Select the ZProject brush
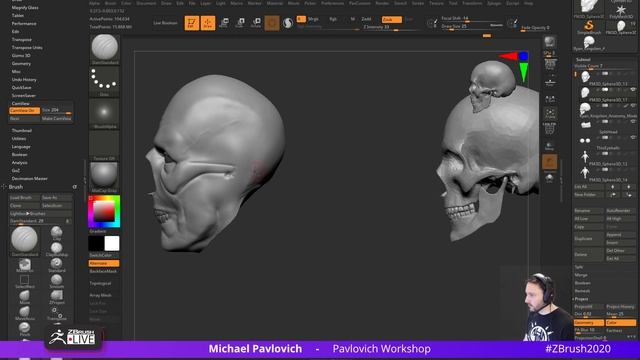Viewport: 640px width, 360px height. click(57, 297)
